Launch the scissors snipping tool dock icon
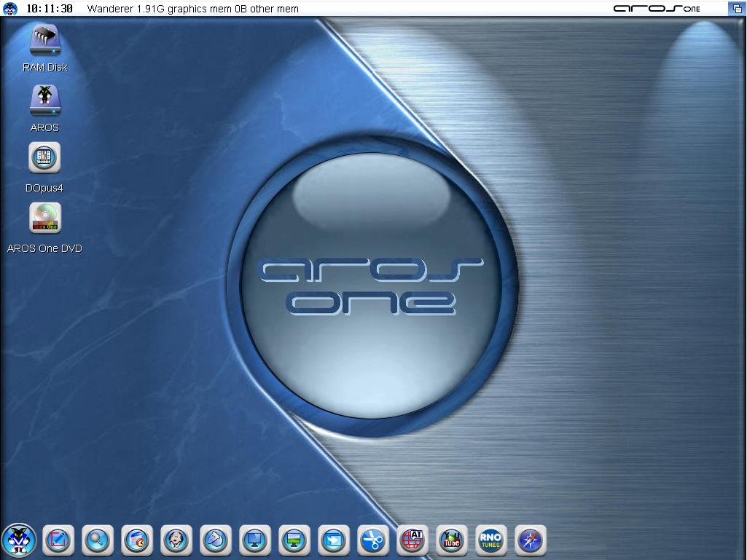Image resolution: width=747 pixels, height=560 pixels. pos(373,540)
